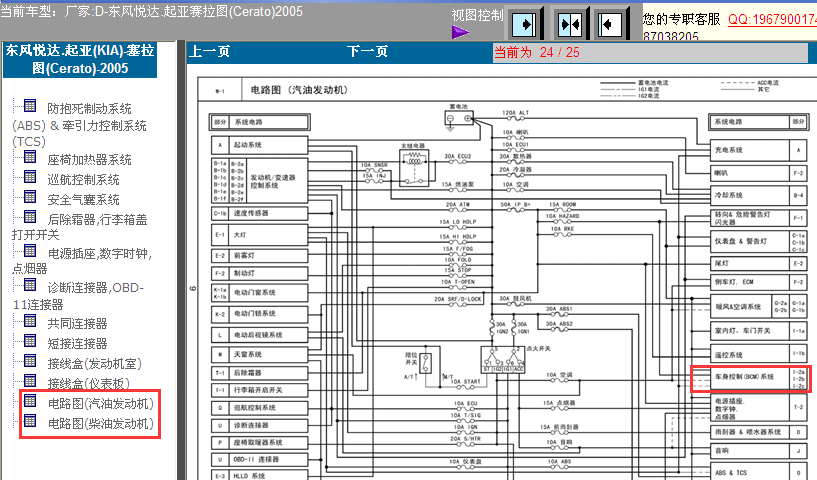The height and width of the screenshot is (480, 817).
Task: Click the table icon beside 共同连接器
Action: (x=30, y=321)
